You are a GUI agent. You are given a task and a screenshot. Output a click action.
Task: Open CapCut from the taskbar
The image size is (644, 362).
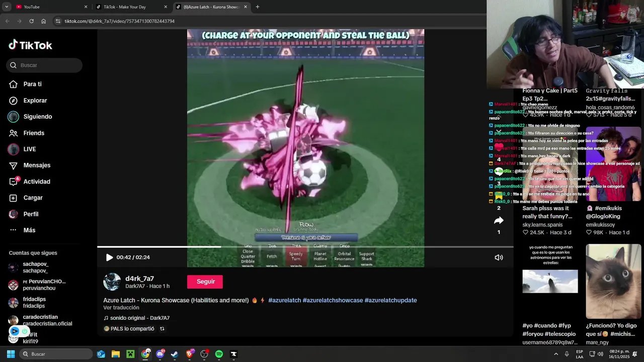coord(233,354)
